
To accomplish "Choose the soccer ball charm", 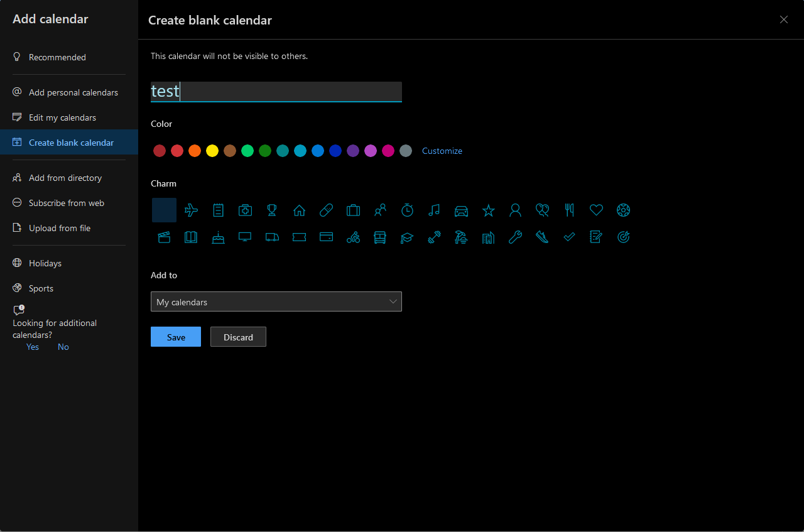I will pyautogui.click(x=623, y=210).
